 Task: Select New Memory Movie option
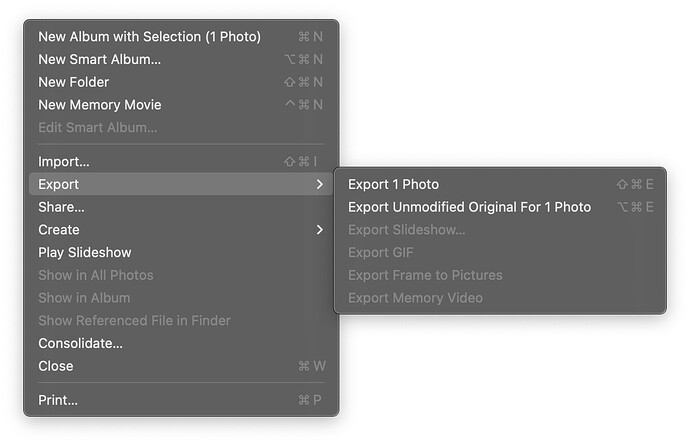[99, 105]
